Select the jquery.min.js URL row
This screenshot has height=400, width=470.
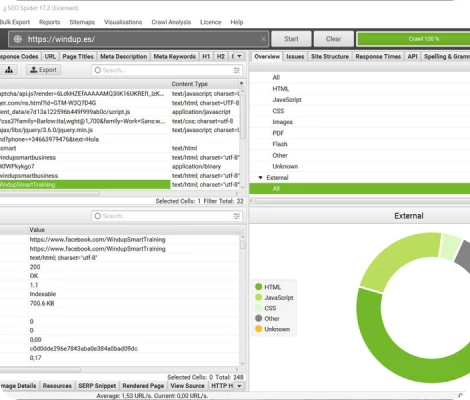tap(85, 130)
